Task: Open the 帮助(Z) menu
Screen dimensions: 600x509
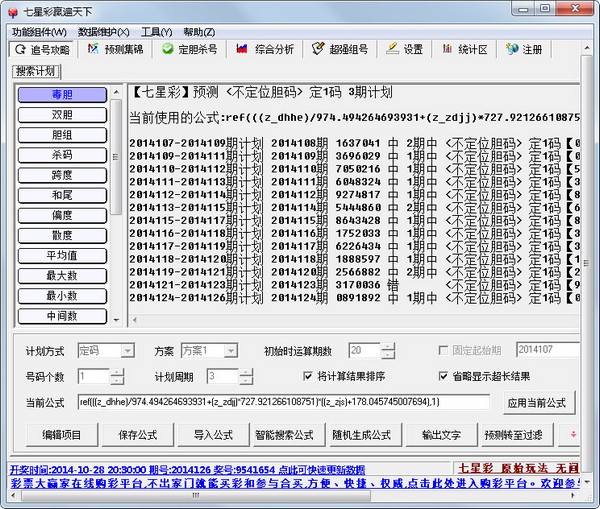Action: pos(199,32)
